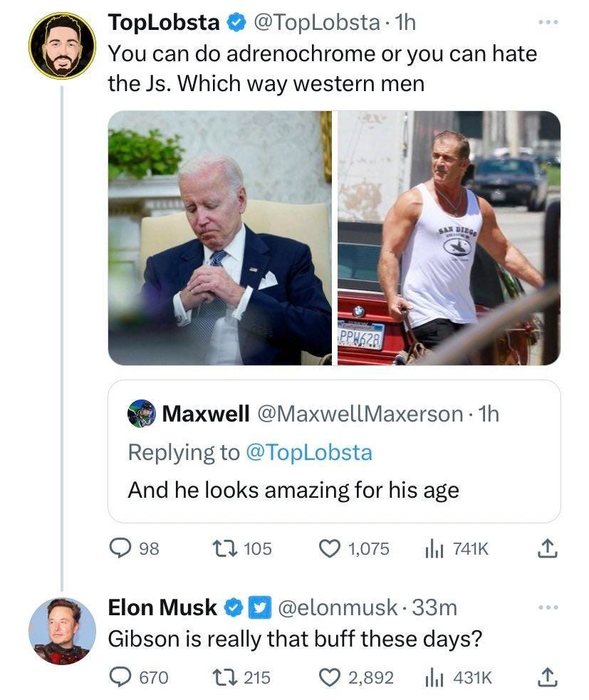Open right photo of man in tank top
Screen dimensions: 589x700
click(449, 238)
